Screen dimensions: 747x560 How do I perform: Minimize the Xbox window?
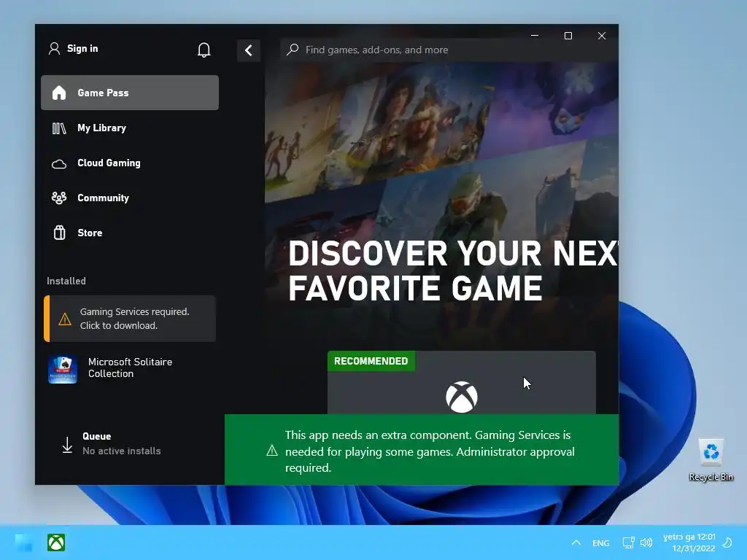click(x=535, y=36)
